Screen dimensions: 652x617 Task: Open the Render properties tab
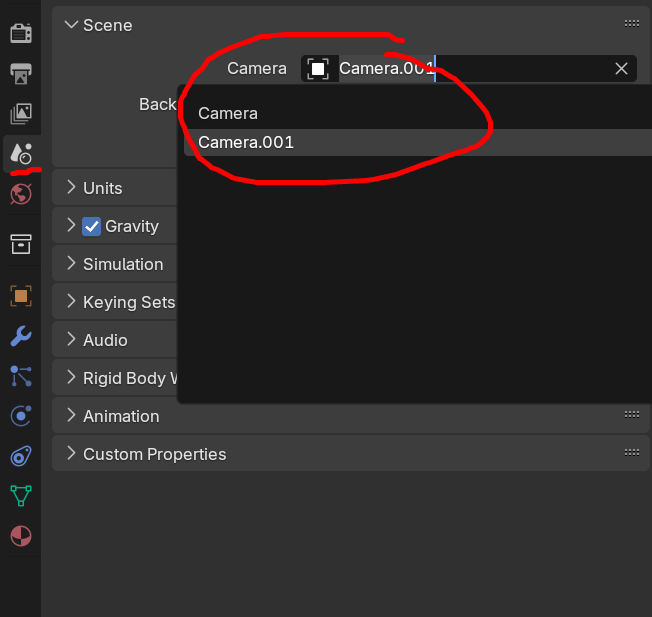[x=21, y=33]
